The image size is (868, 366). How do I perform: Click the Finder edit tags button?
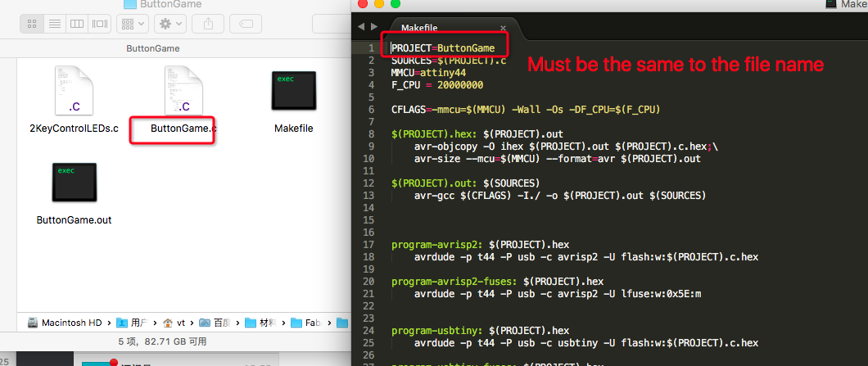(x=246, y=24)
